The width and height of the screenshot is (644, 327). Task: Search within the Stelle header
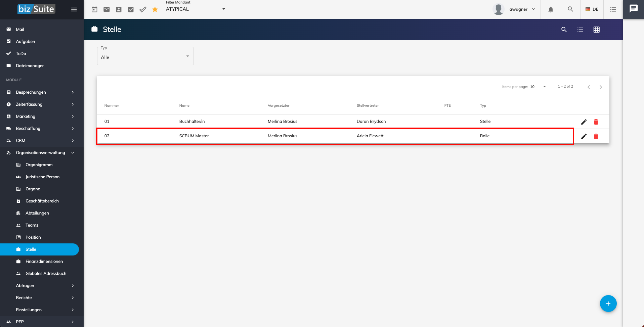(564, 30)
